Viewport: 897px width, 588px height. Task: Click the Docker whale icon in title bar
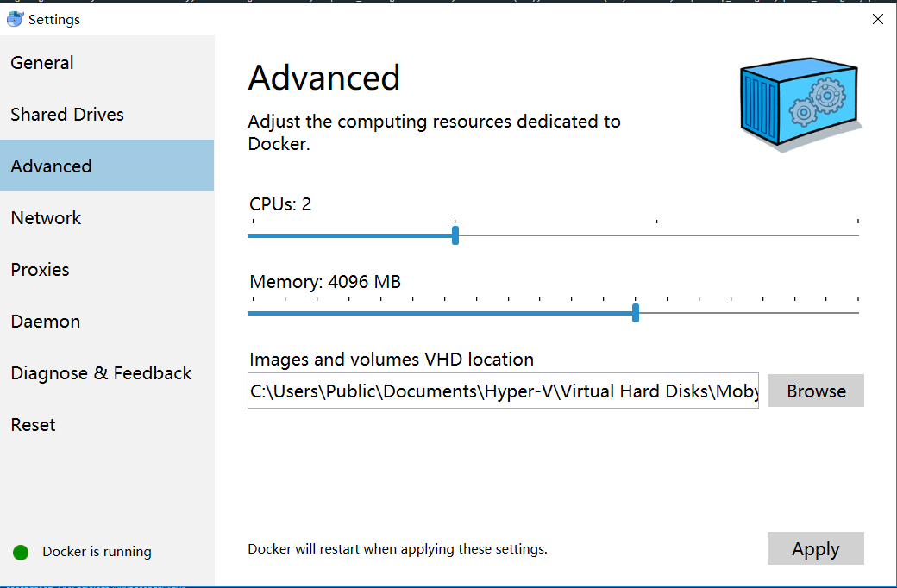click(x=15, y=19)
